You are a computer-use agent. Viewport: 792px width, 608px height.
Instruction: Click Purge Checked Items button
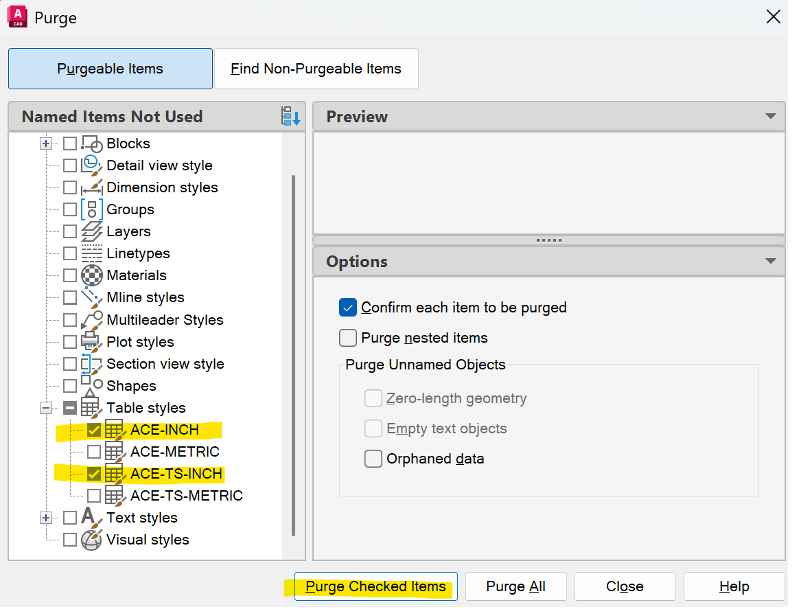click(x=376, y=587)
